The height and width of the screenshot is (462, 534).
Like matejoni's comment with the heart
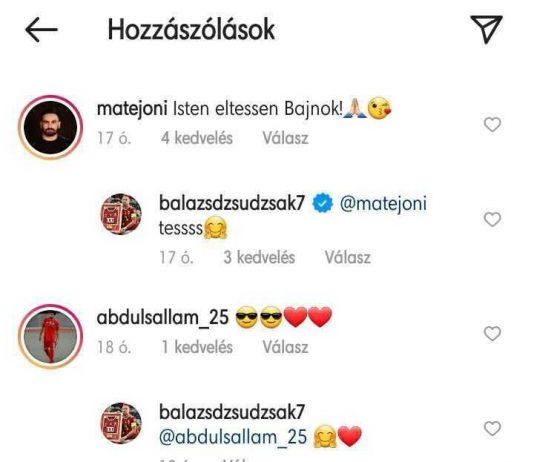tap(492, 124)
